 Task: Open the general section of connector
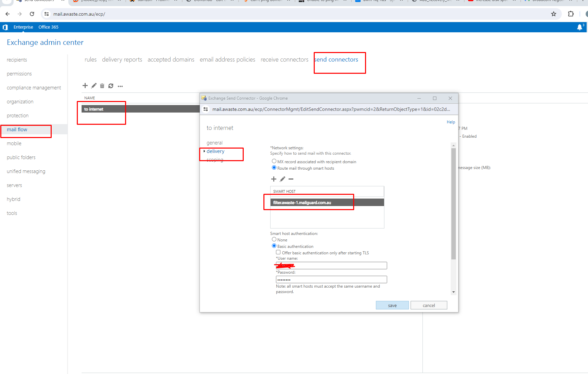(214, 143)
